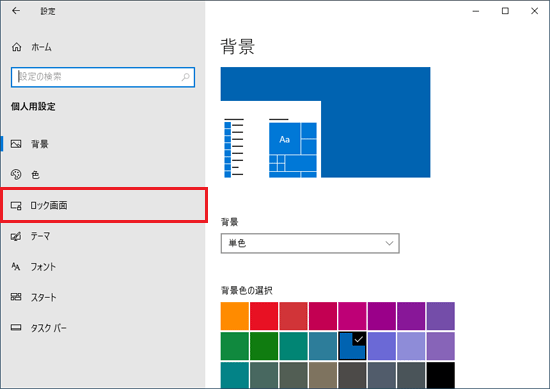Click the 色 palette icon
This screenshot has height=389, width=550.
click(16, 174)
